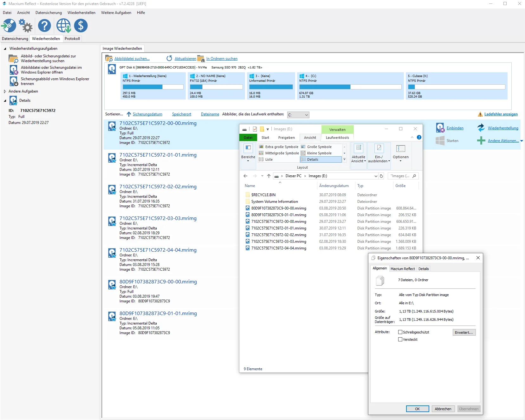525x420 pixels.
Task: Click the backup disc toolbar icon
Action: [x=9, y=26]
